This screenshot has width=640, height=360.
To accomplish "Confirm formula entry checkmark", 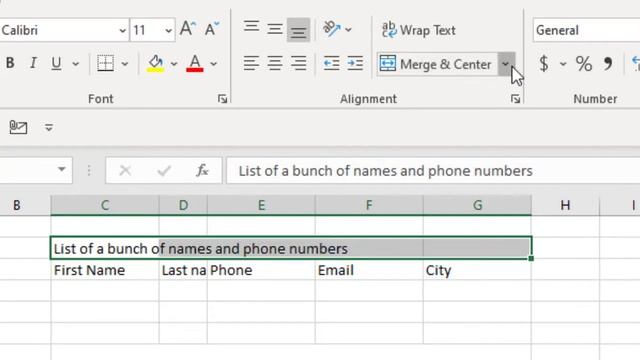I will pyautogui.click(x=164, y=171).
